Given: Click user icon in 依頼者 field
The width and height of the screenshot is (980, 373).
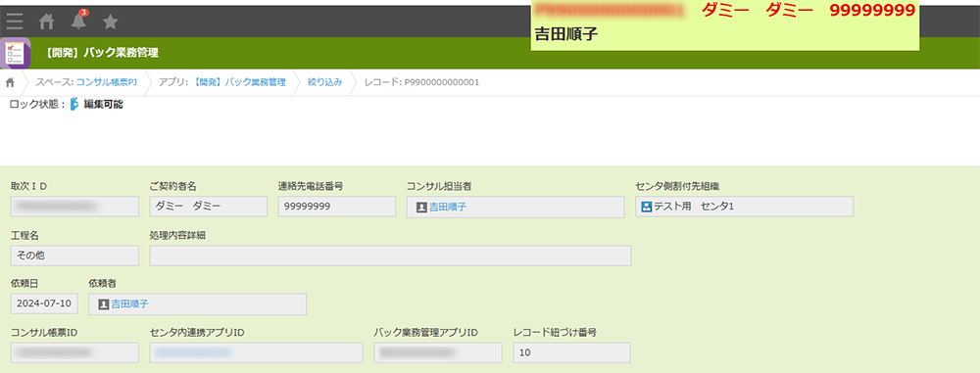Looking at the screenshot, I should click(x=103, y=304).
